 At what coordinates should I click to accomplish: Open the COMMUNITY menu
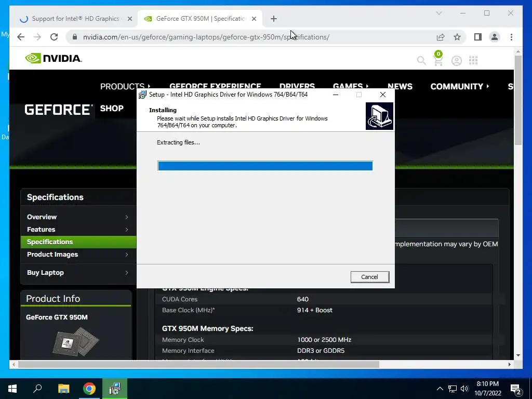tap(460, 86)
